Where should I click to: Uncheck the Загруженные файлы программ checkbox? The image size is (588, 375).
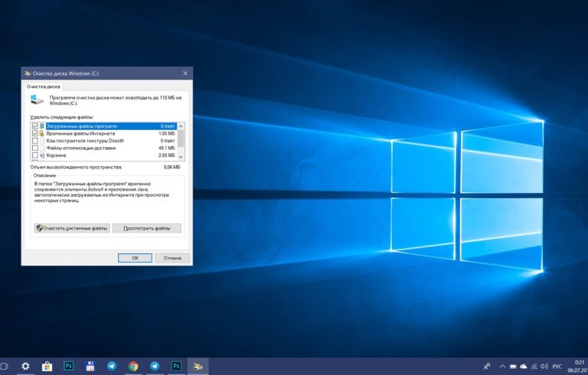[x=35, y=126]
